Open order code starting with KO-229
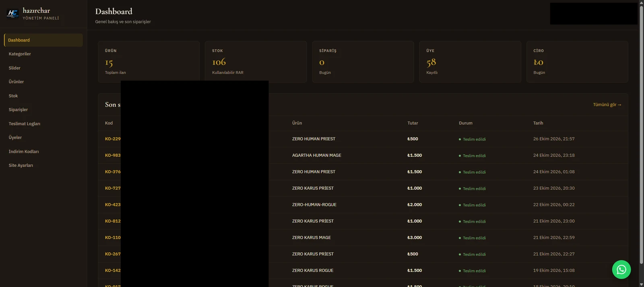The height and width of the screenshot is (287, 644). (x=113, y=139)
